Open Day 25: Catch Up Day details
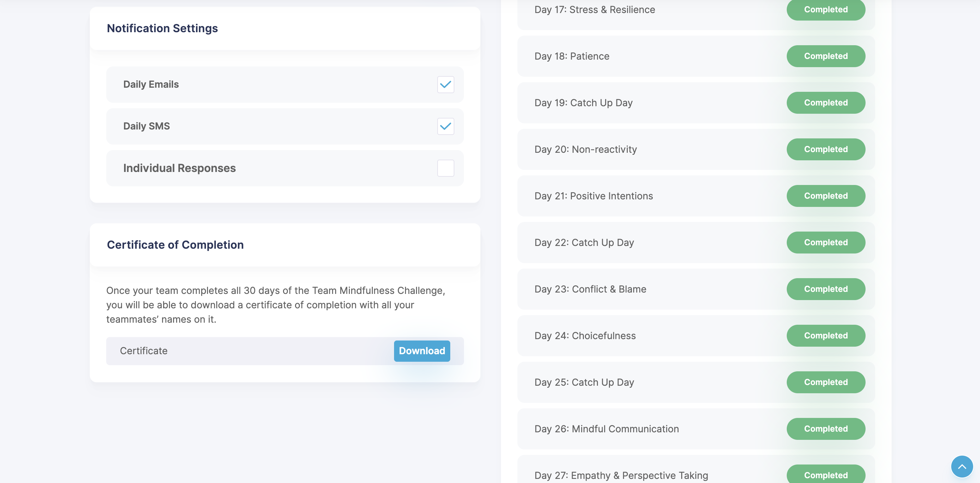This screenshot has width=980, height=483. (584, 382)
